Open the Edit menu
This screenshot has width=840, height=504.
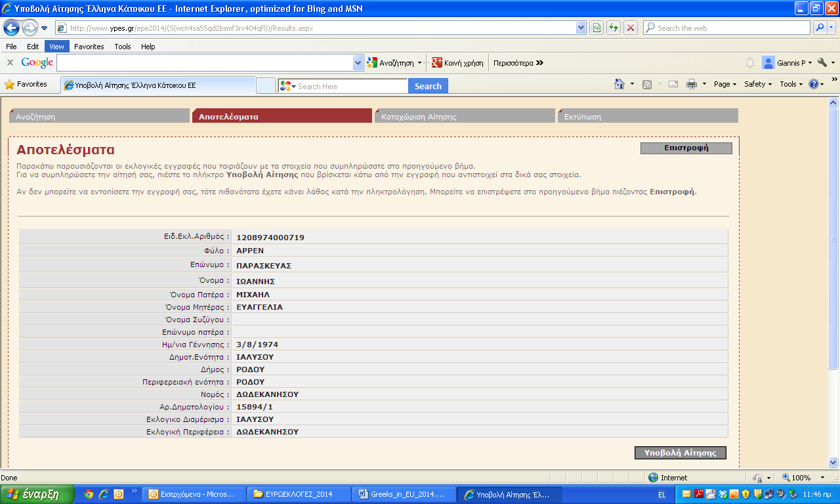point(33,47)
